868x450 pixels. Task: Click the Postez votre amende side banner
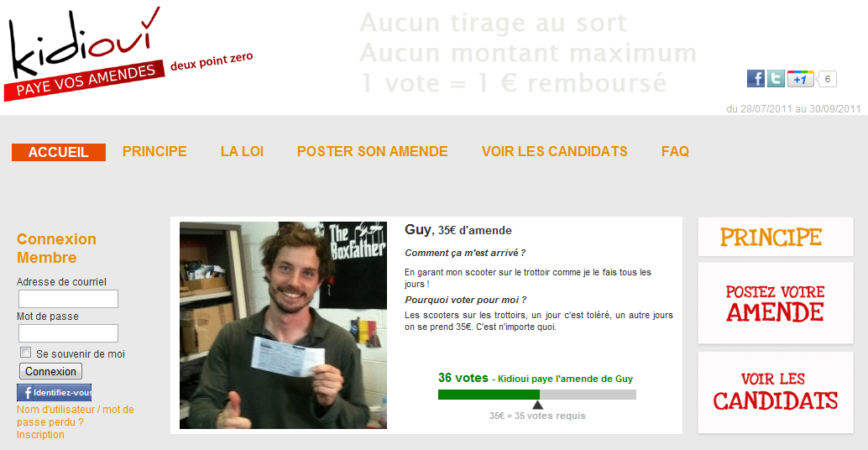775,303
